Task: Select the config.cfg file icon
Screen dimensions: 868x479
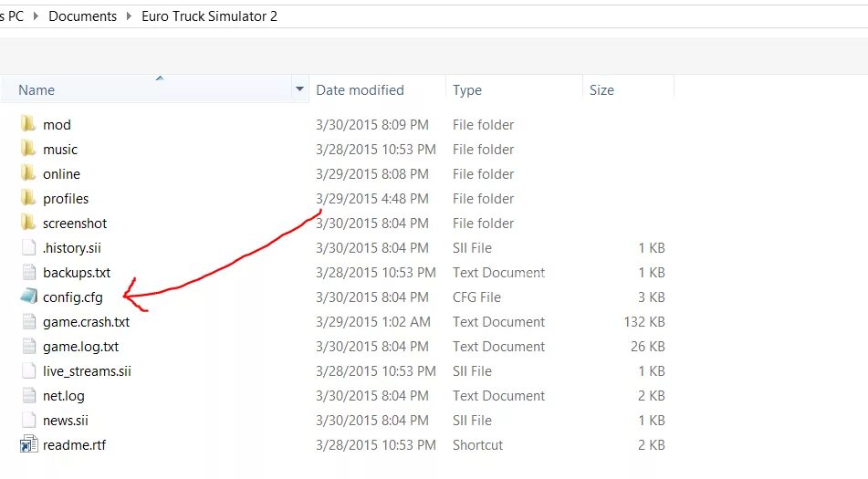Action: pos(29,297)
